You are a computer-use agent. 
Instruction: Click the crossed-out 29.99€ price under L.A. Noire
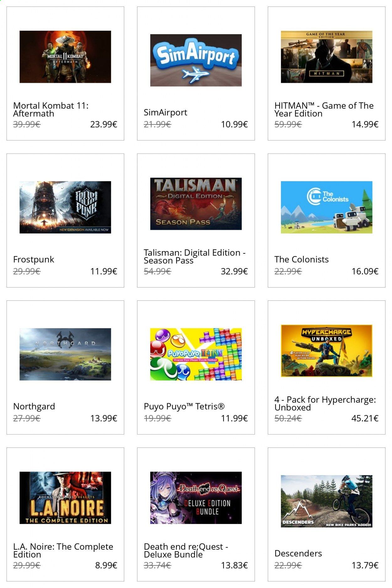pos(27,565)
